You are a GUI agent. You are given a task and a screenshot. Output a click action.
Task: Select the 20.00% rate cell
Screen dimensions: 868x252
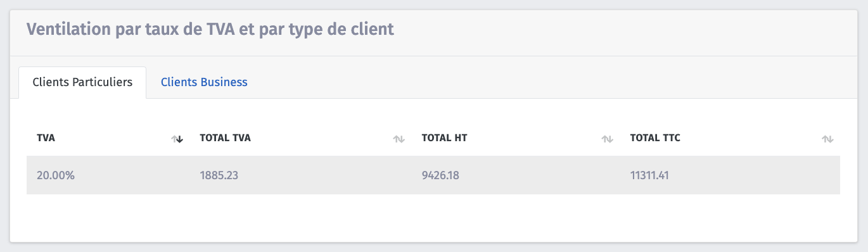(x=56, y=175)
